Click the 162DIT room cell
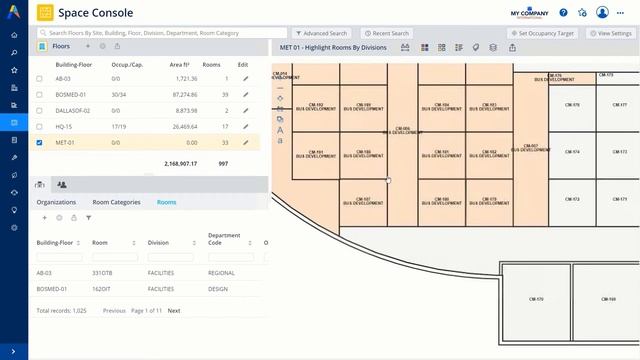 pyautogui.click(x=101, y=289)
